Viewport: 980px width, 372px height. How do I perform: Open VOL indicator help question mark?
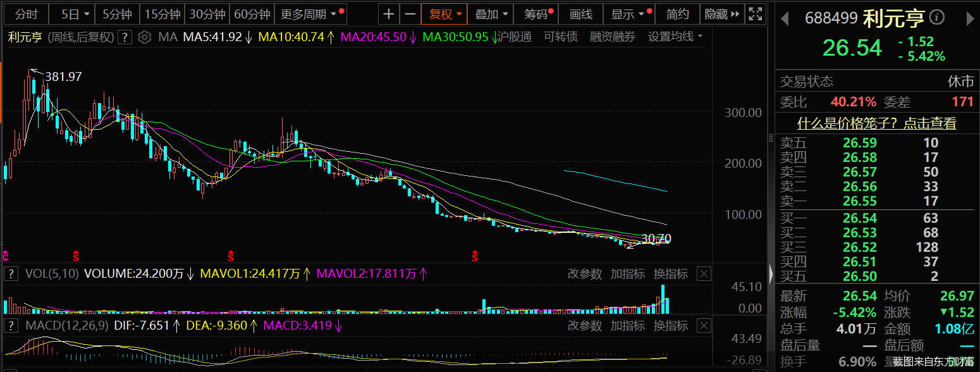pos(11,274)
